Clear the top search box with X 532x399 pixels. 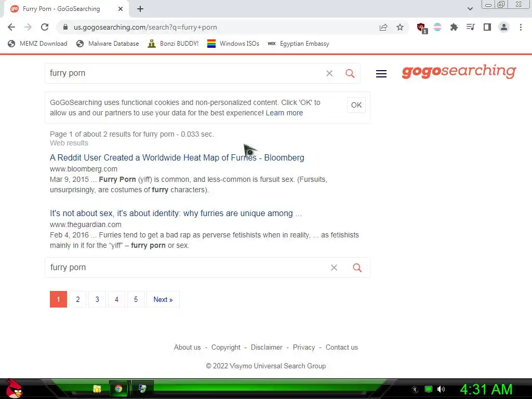click(x=329, y=73)
